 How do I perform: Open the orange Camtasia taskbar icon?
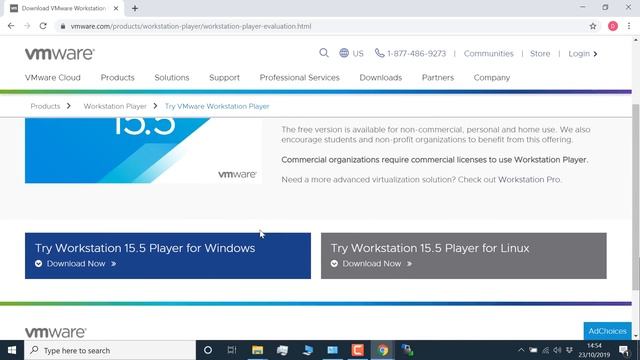click(358, 350)
